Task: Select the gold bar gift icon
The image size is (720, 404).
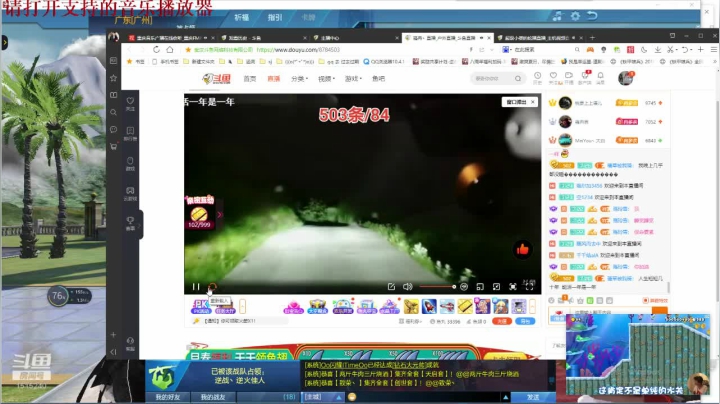Action: click(x=464, y=306)
